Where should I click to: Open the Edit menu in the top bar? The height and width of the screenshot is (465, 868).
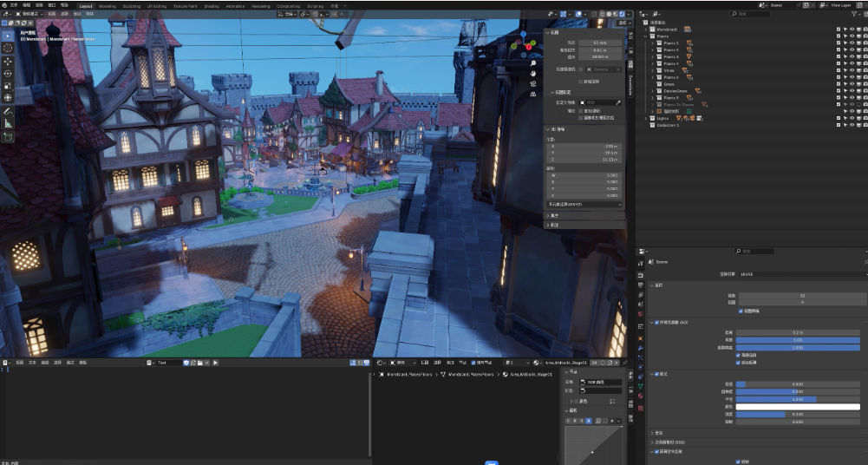26,5
